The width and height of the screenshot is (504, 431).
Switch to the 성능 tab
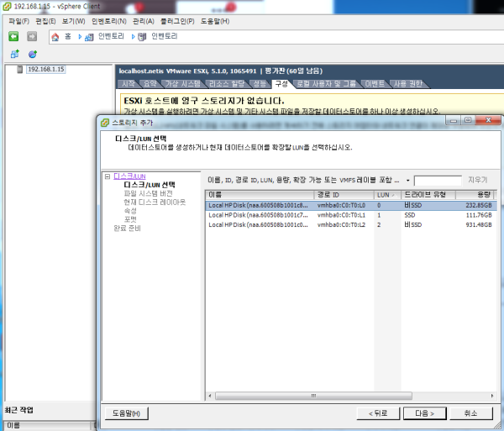coord(260,84)
